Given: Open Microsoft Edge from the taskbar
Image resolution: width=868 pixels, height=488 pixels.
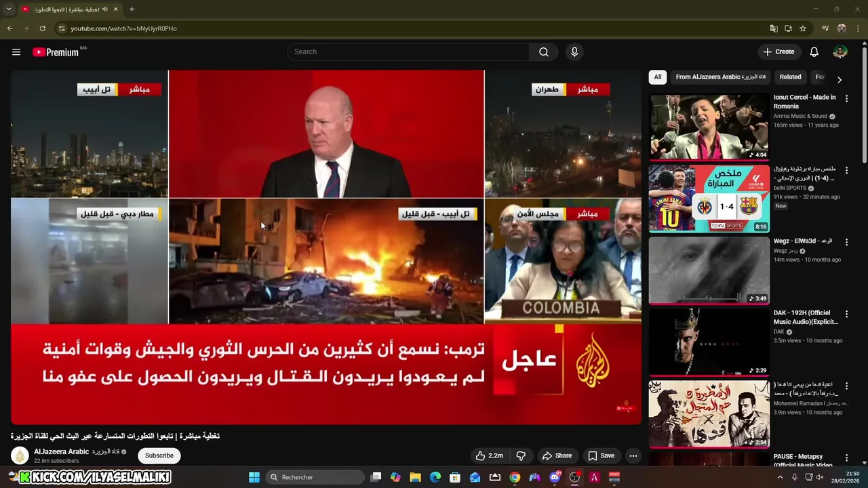Looking at the screenshot, I should click(x=435, y=477).
